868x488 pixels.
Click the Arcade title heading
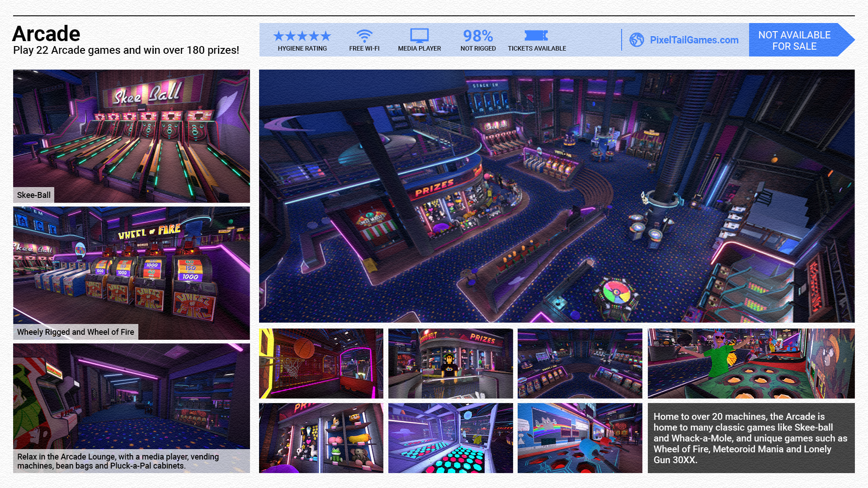(47, 34)
